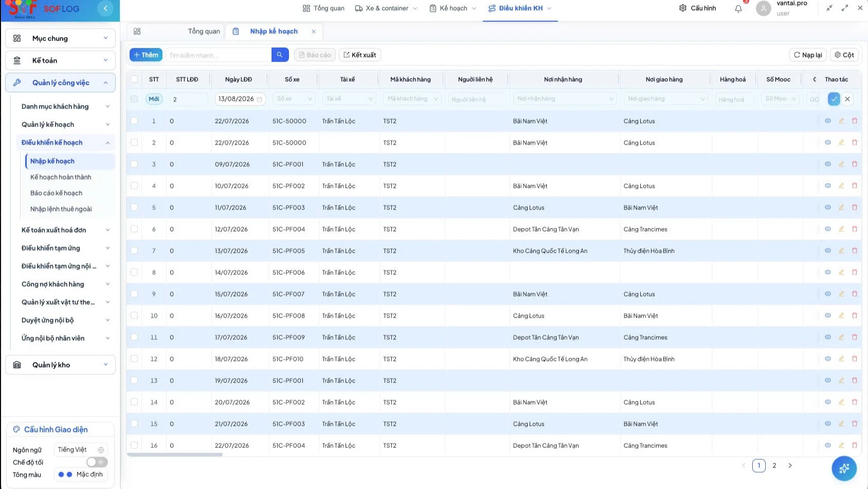The image size is (868, 489).
Task: Tick the select-all header checkbox
Action: [x=134, y=79]
